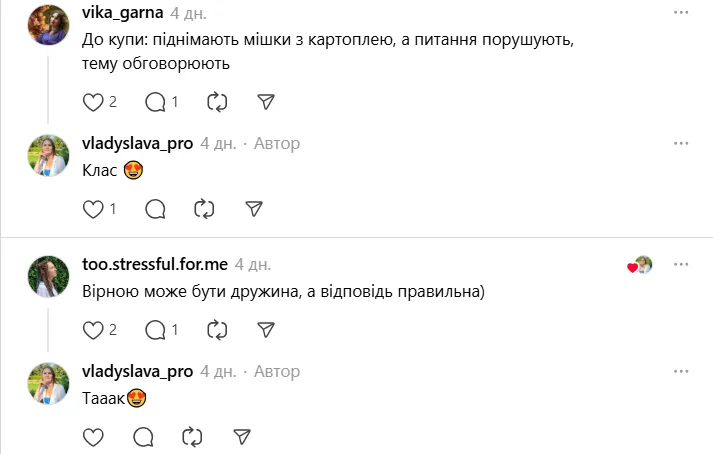Image resolution: width=713 pixels, height=454 pixels.
Task: Reply to vika_garna's comment
Action: click(155, 102)
